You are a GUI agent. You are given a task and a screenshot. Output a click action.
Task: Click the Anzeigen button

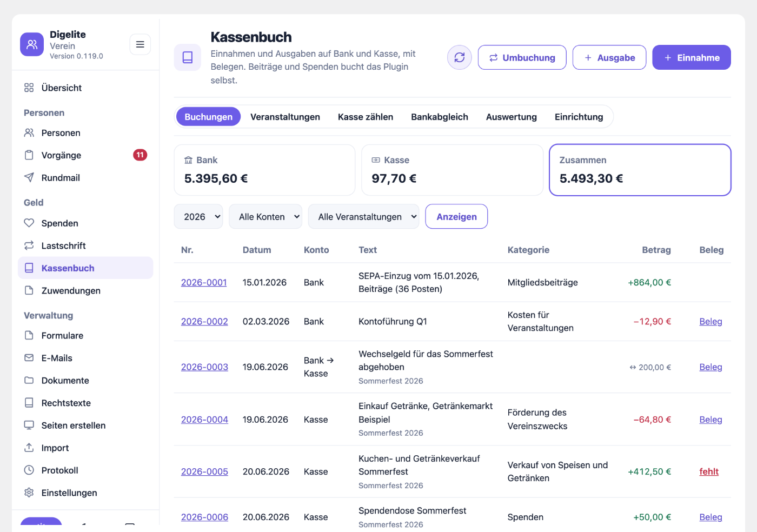click(457, 217)
